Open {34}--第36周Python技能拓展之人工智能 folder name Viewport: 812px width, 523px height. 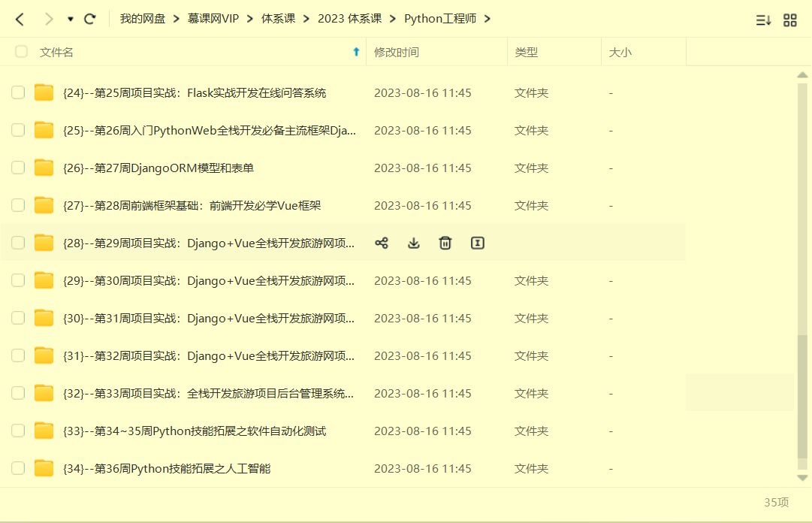click(167, 469)
